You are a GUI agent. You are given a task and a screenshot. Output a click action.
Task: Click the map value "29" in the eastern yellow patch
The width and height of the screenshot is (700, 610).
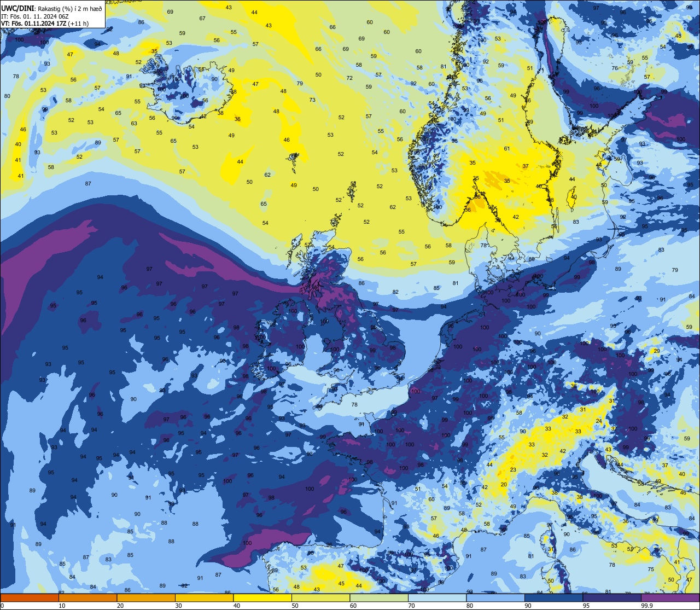click(657, 351)
